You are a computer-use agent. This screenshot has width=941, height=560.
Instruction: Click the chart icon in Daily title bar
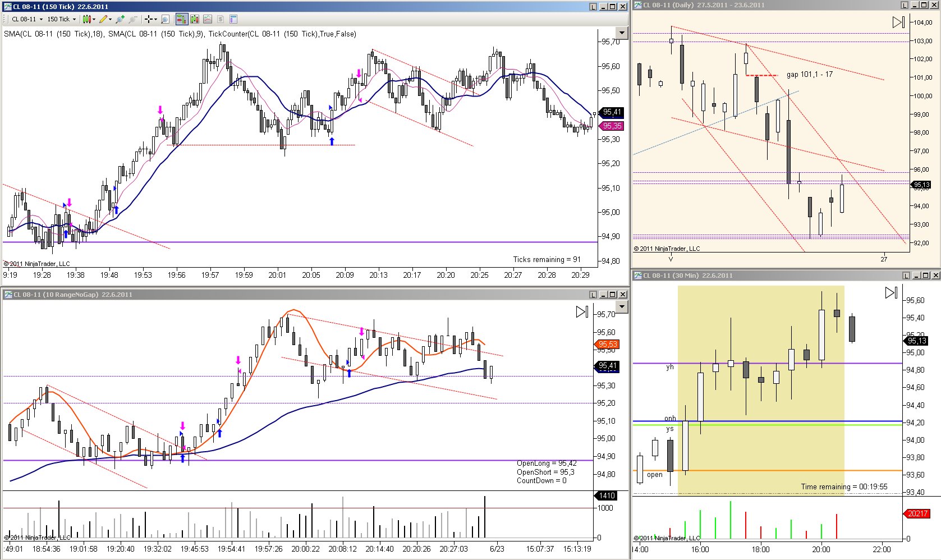click(x=638, y=5)
